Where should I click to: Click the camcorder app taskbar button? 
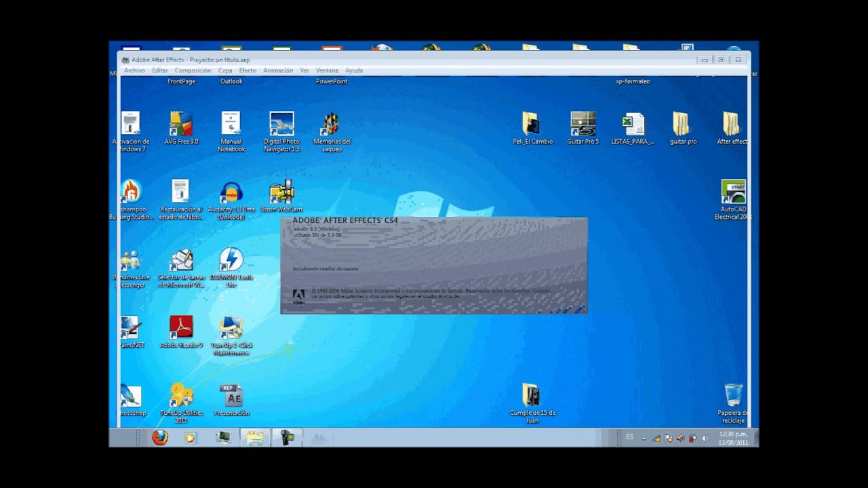(287, 438)
